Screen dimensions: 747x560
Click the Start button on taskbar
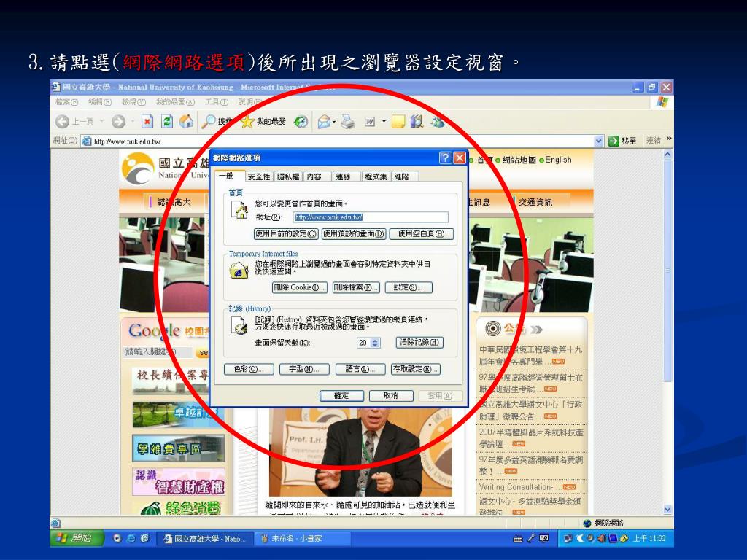point(76,538)
